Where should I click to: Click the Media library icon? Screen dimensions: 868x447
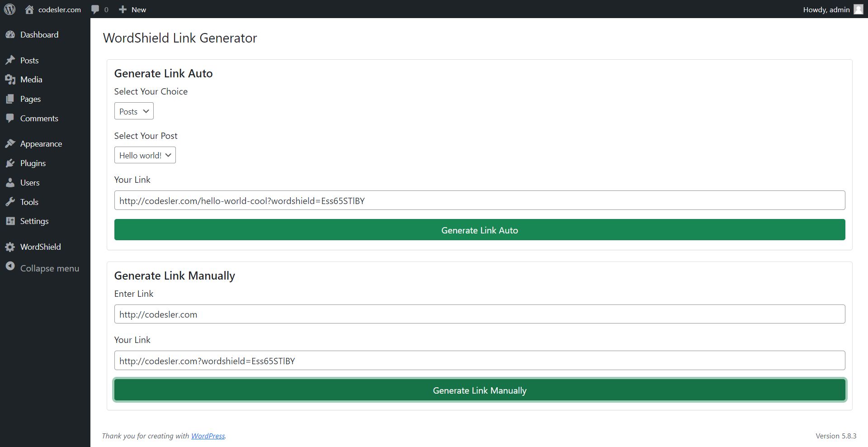pos(10,80)
